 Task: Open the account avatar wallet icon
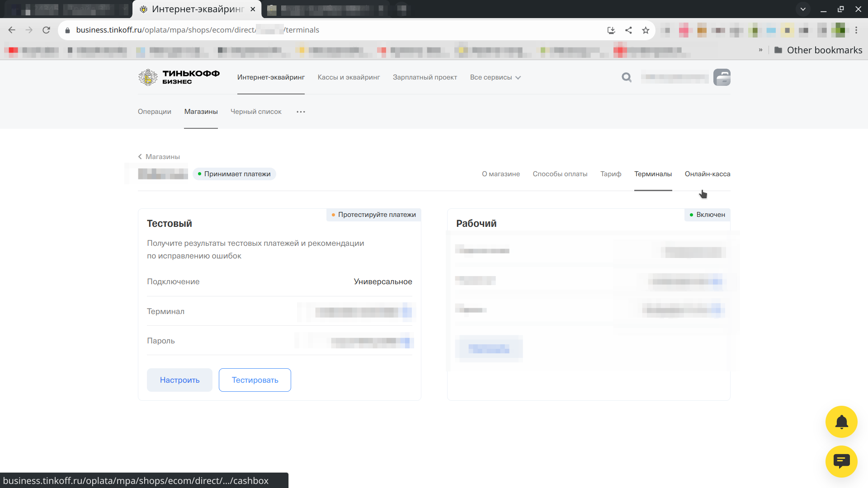pos(722,77)
